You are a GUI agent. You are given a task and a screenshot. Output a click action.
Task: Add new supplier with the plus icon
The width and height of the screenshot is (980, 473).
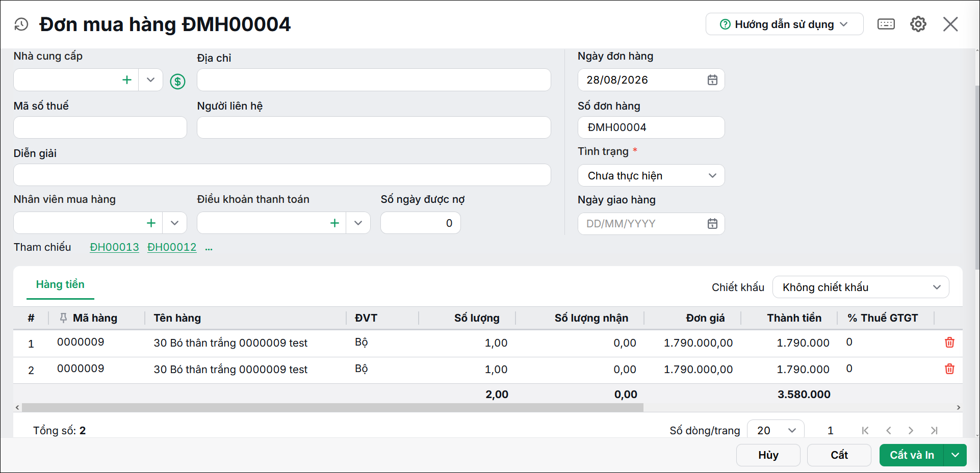pyautogui.click(x=127, y=80)
